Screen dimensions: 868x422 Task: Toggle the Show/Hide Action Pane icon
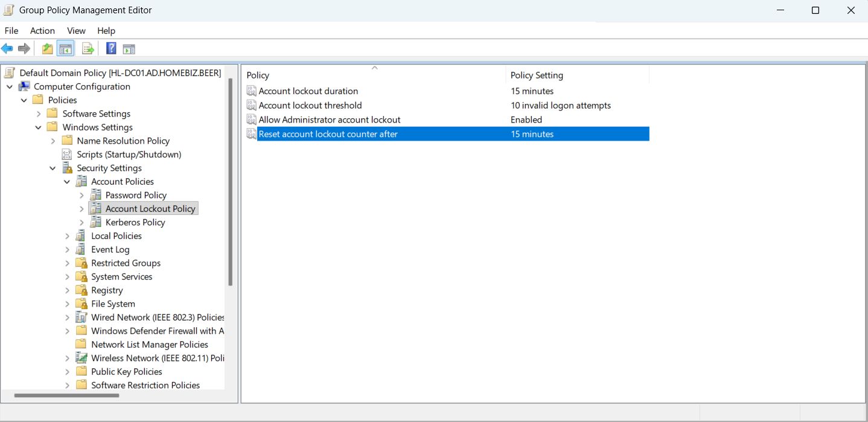click(129, 49)
